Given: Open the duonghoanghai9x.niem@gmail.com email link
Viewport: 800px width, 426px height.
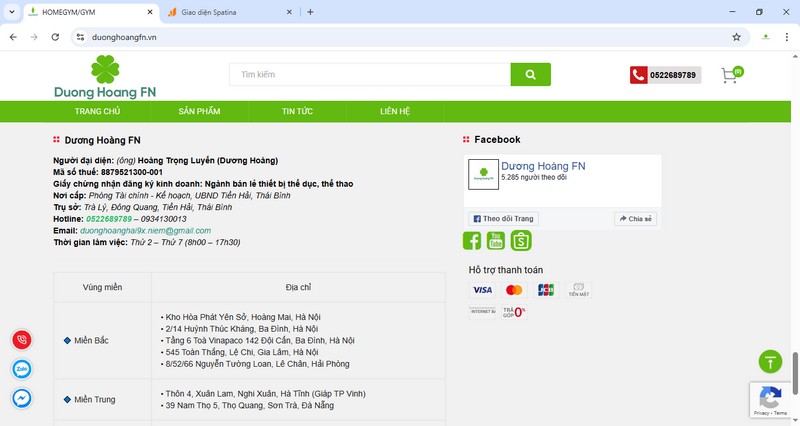Looking at the screenshot, I should 145,231.
